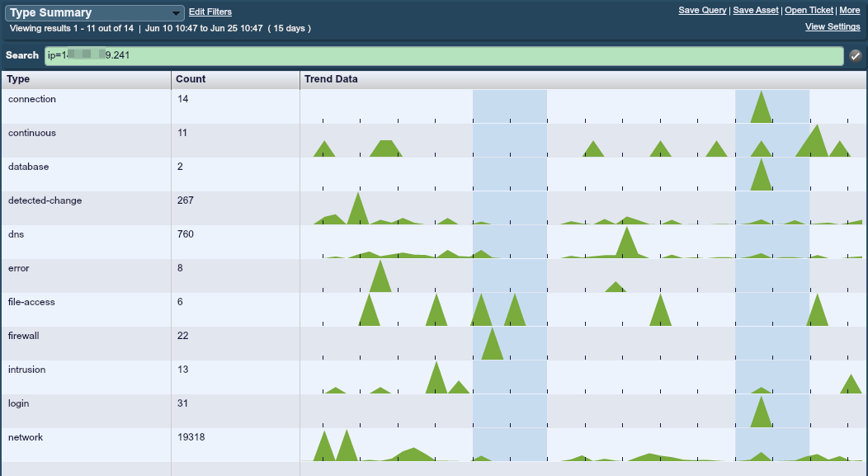
Task: Sort by the Count column header
Action: pos(235,79)
